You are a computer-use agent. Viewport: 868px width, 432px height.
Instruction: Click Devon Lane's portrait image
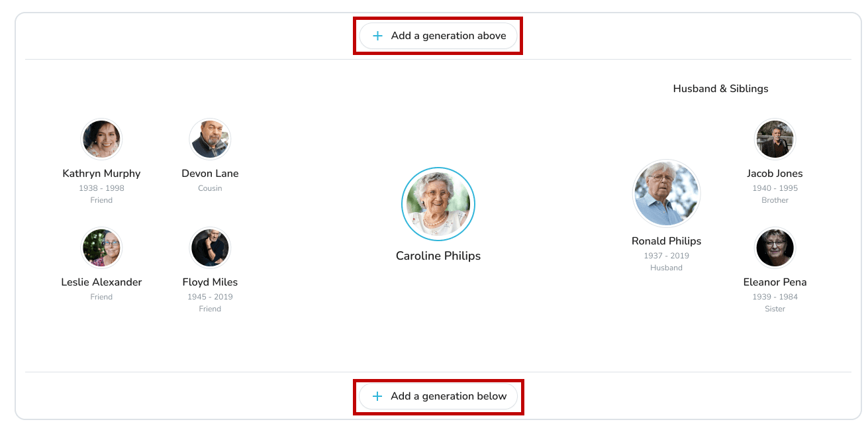point(210,139)
